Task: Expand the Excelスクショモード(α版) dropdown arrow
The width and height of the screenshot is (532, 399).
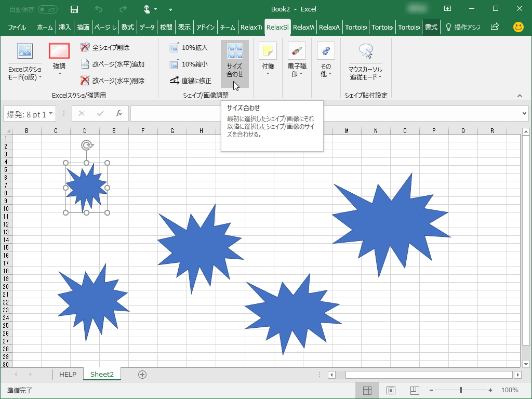Action: 41,77
